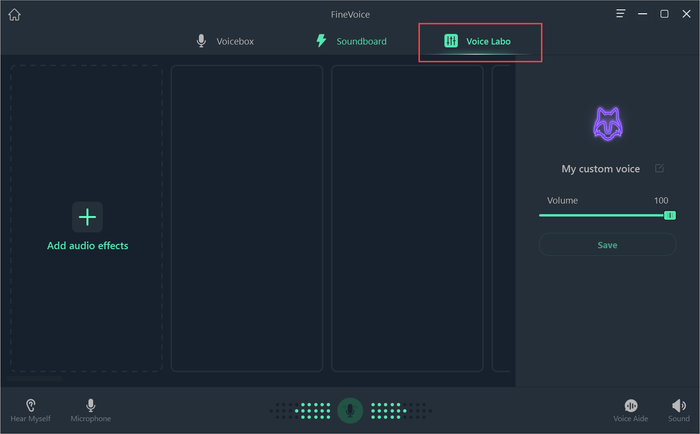Click the horizontal scrollbar under effect slots
Image resolution: width=700 pixels, height=434 pixels.
point(34,379)
